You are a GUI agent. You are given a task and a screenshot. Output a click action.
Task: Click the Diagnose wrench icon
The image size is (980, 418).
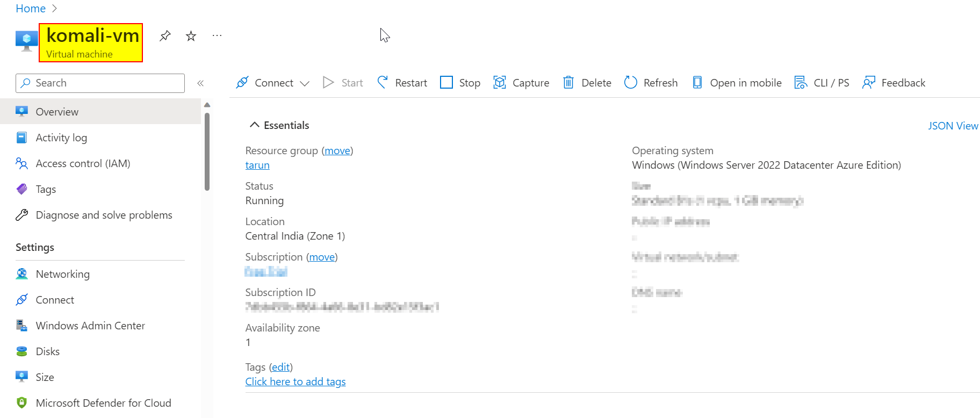[x=21, y=215]
